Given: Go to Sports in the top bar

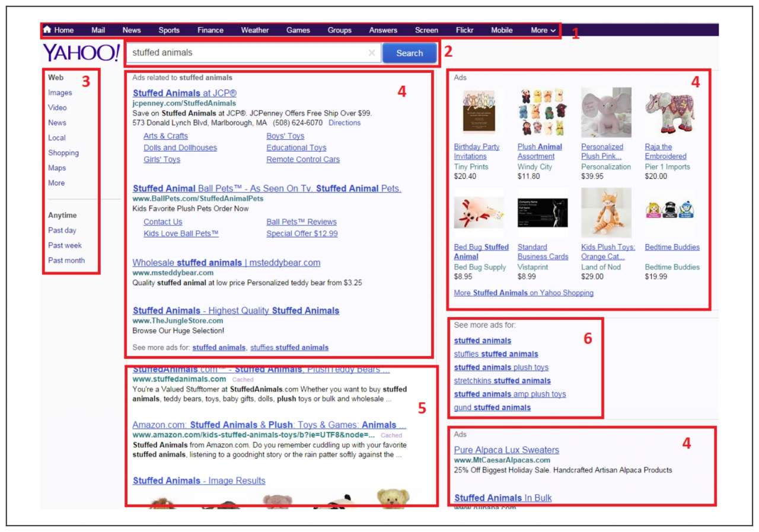Looking at the screenshot, I should pyautogui.click(x=169, y=30).
